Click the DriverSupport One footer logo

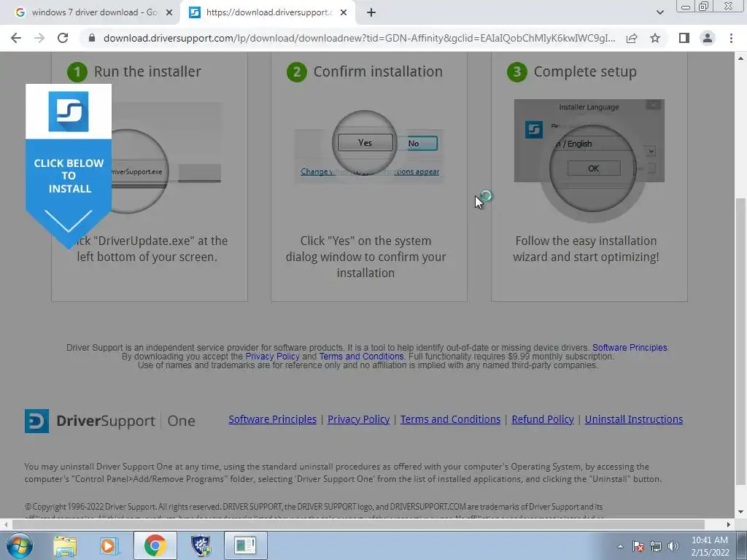(x=110, y=421)
